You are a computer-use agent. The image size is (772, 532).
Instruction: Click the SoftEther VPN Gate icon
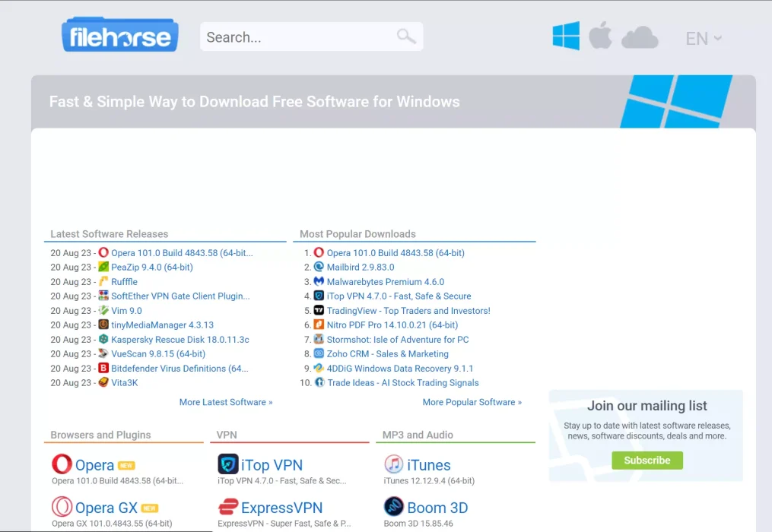(x=103, y=296)
